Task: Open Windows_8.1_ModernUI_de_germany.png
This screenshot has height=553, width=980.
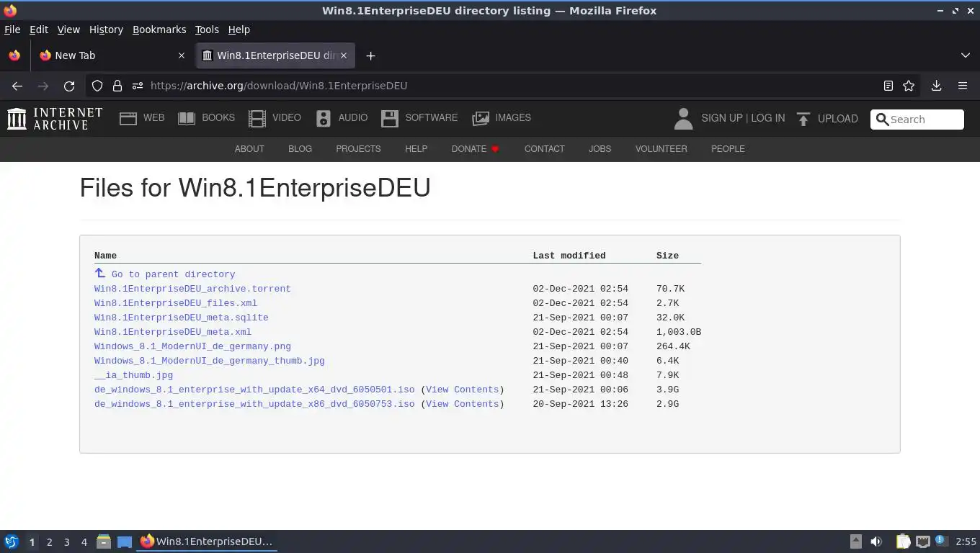Action: coord(192,346)
